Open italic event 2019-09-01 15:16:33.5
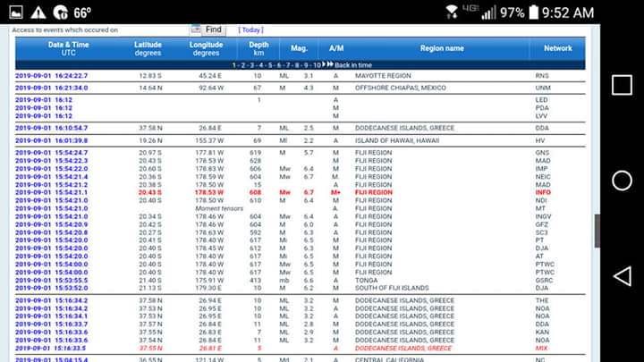Image resolution: width=644 pixels, height=362 pixels. 50,349
